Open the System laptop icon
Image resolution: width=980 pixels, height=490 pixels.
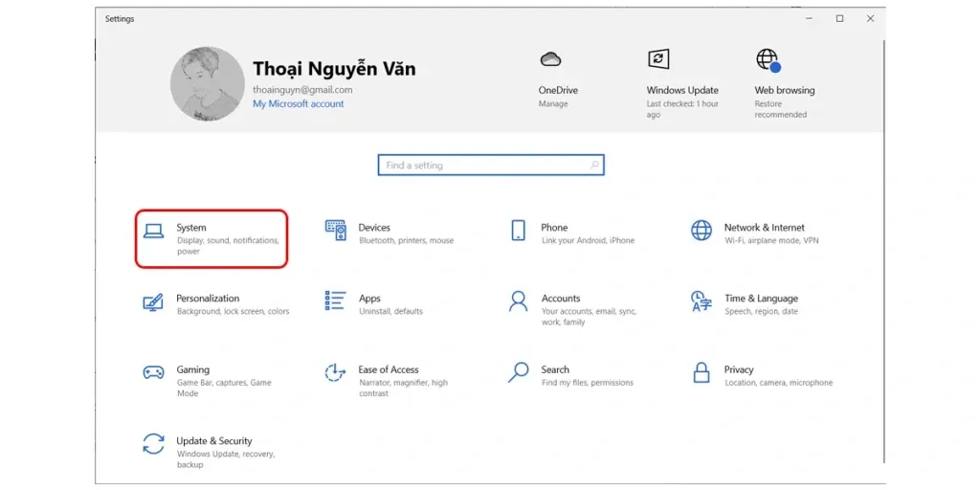[153, 232]
